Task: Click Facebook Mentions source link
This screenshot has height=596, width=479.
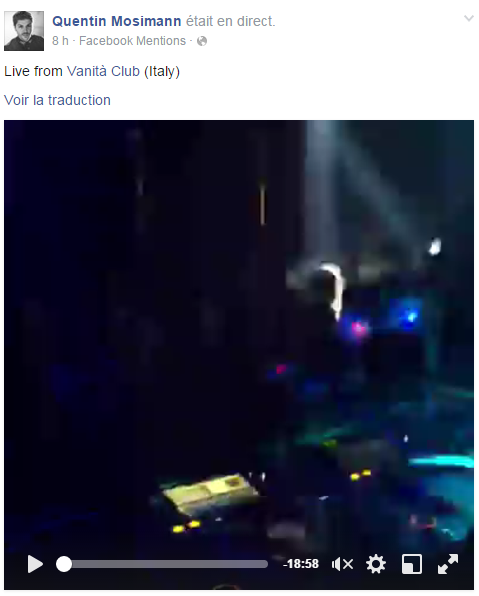Action: tap(132, 41)
